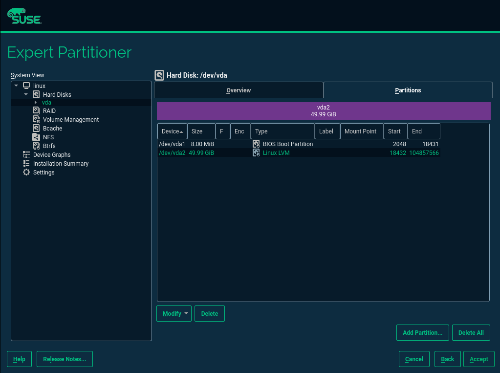This screenshot has height=373, width=500.
Task: Select the /dev/vda2 partition row
Action: point(299,153)
